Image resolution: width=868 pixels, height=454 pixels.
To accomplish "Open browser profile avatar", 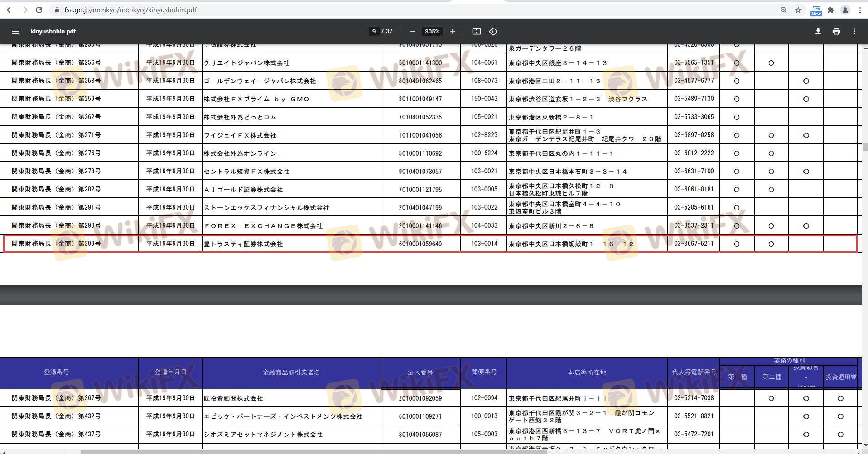I will pos(845,10).
